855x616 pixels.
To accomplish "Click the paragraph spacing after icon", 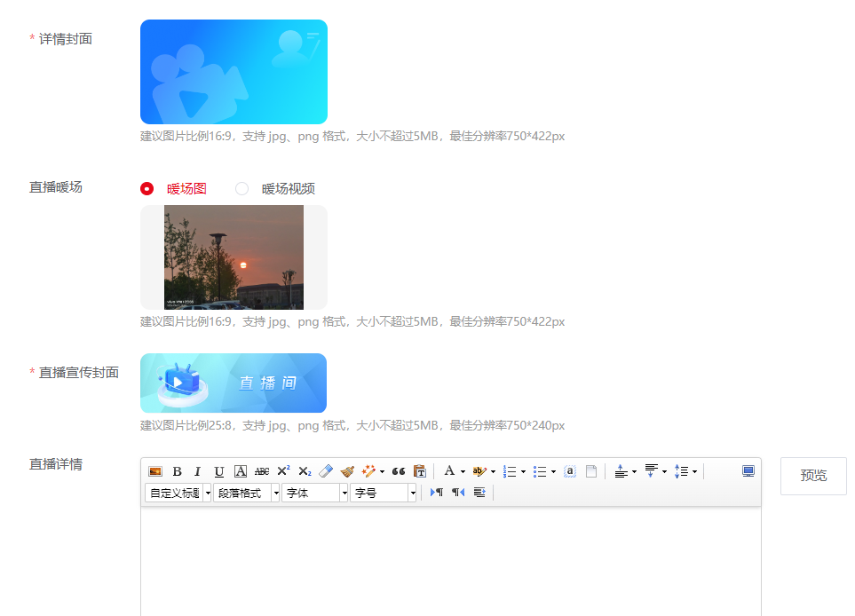I will click(x=651, y=471).
